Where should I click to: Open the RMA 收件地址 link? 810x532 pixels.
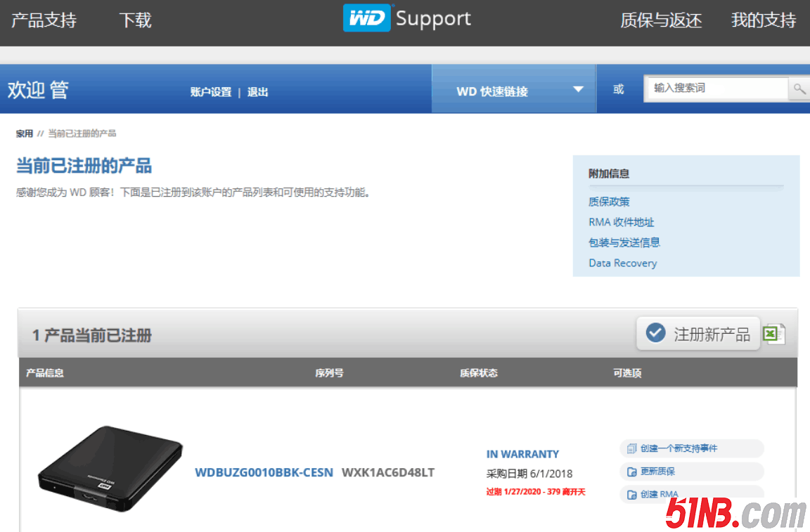[x=621, y=222]
